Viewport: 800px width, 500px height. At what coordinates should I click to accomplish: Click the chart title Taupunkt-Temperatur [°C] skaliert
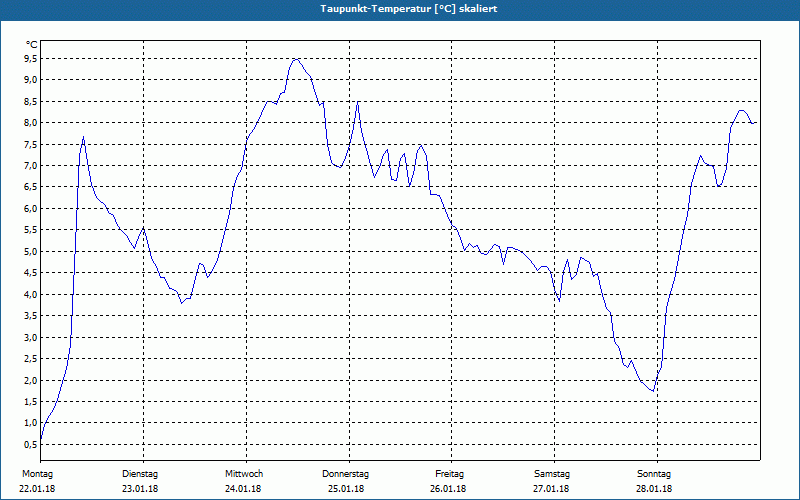tap(409, 9)
